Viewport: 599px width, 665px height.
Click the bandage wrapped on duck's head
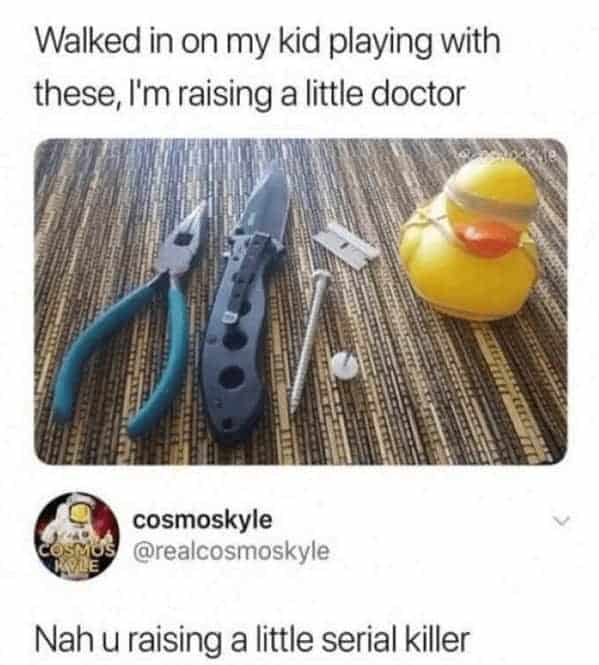point(492,198)
